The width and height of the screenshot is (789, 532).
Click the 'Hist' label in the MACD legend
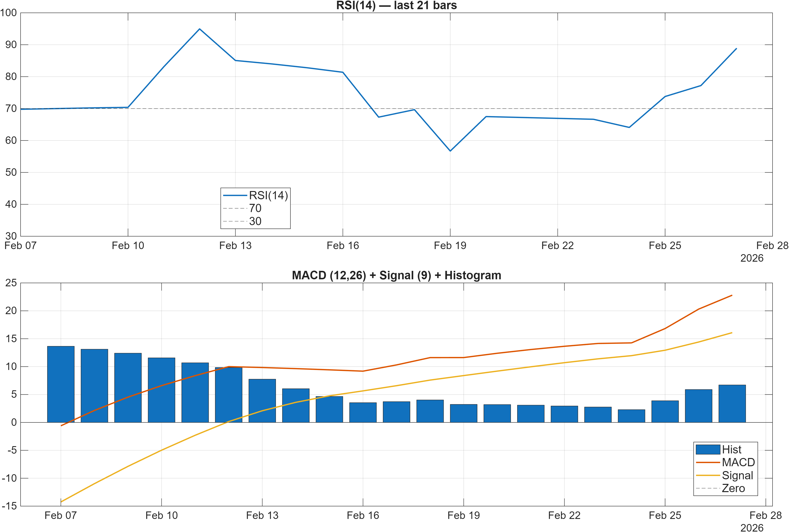[731, 450]
